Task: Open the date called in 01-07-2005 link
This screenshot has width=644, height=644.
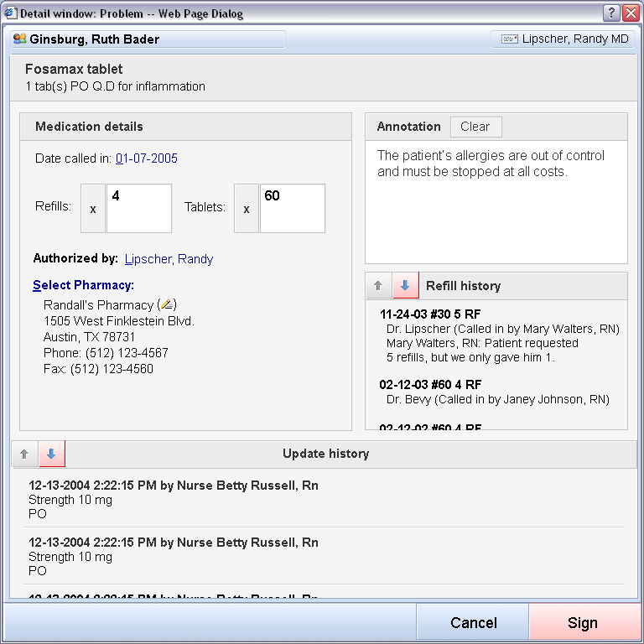Action: click(147, 158)
